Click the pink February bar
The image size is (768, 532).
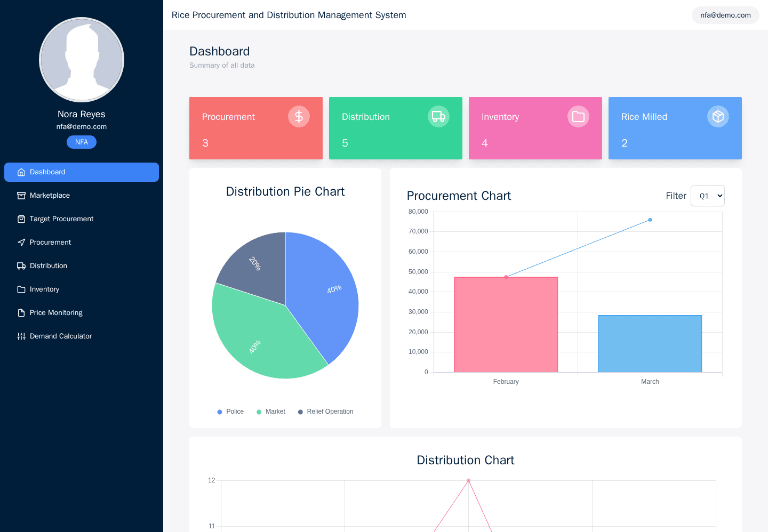(506, 325)
